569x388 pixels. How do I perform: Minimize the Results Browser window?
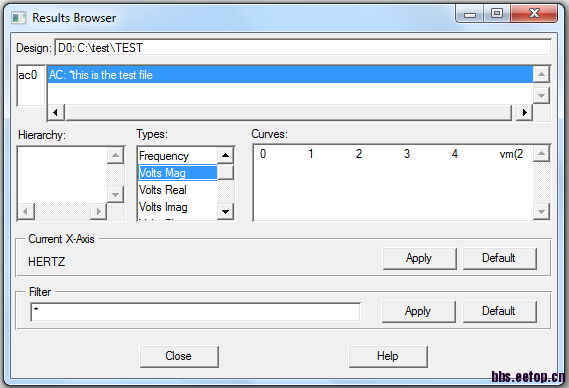[470, 14]
